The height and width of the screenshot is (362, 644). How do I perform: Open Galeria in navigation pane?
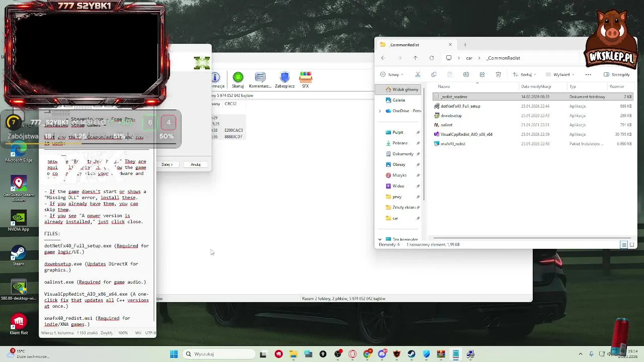[399, 100]
